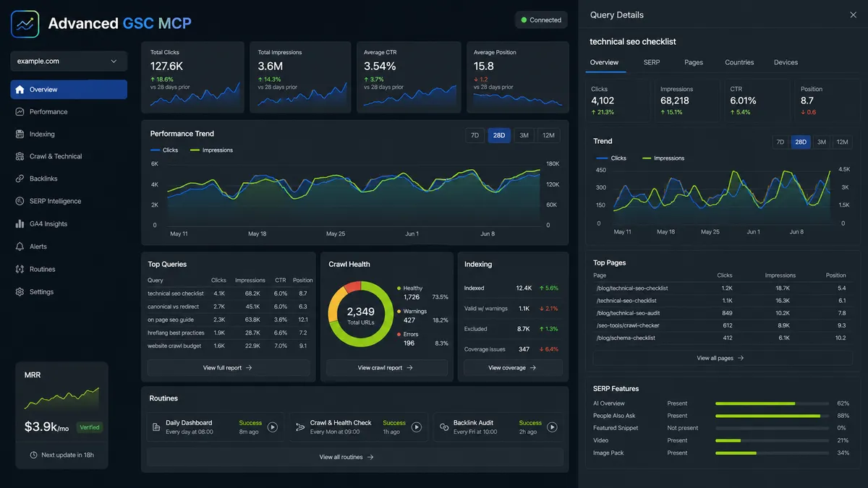Click the Indexing icon in sidebar
Viewport: 868px width, 488px height.
pos(20,134)
